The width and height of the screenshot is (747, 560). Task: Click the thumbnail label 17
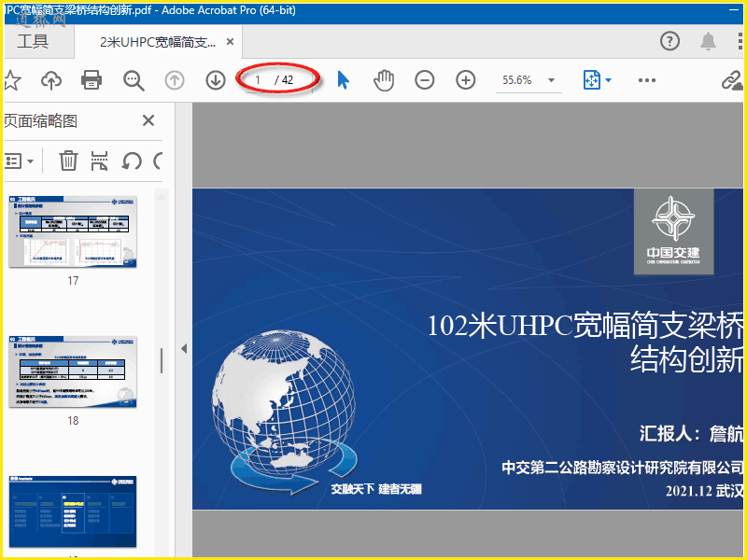click(x=73, y=281)
